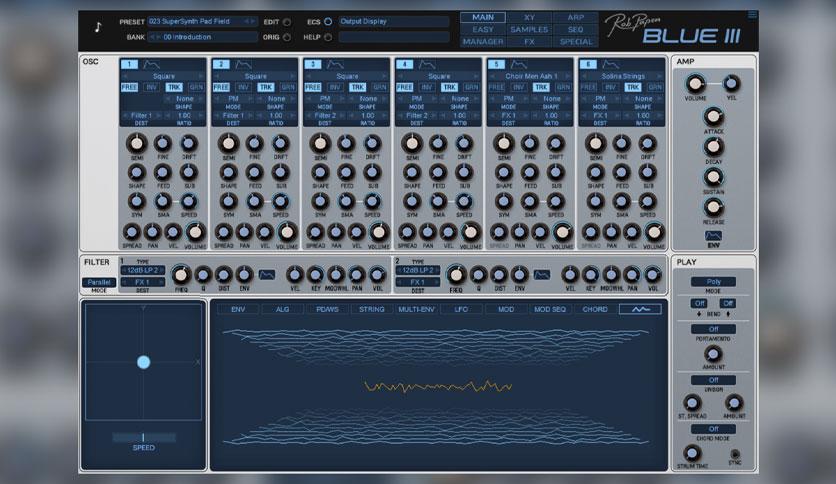Open Filter 2 DEST FX 1 dropdown

coord(417,283)
